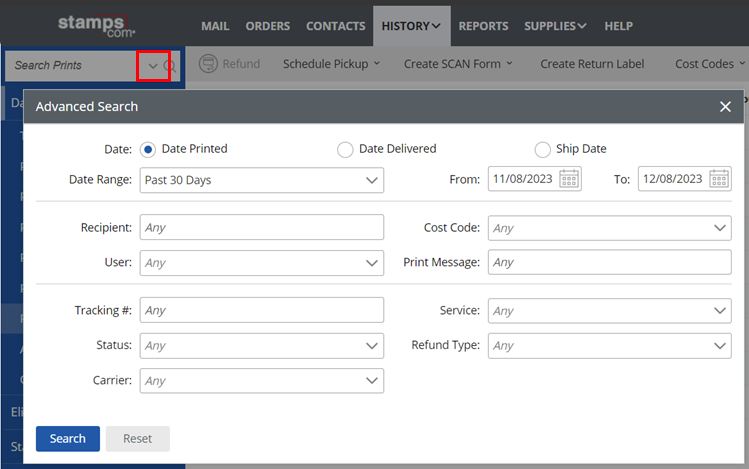Viewport: 749px width, 469px height.
Task: Click the Refund printer icon
Action: [209, 64]
